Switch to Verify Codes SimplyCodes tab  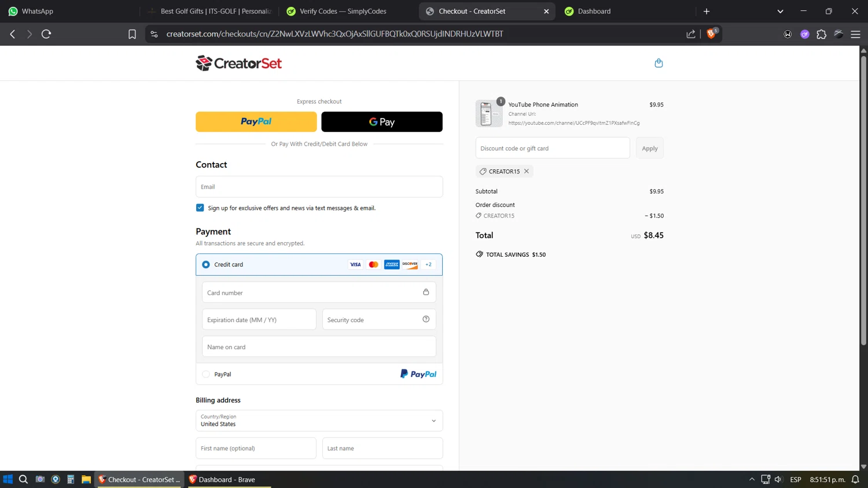point(349,11)
